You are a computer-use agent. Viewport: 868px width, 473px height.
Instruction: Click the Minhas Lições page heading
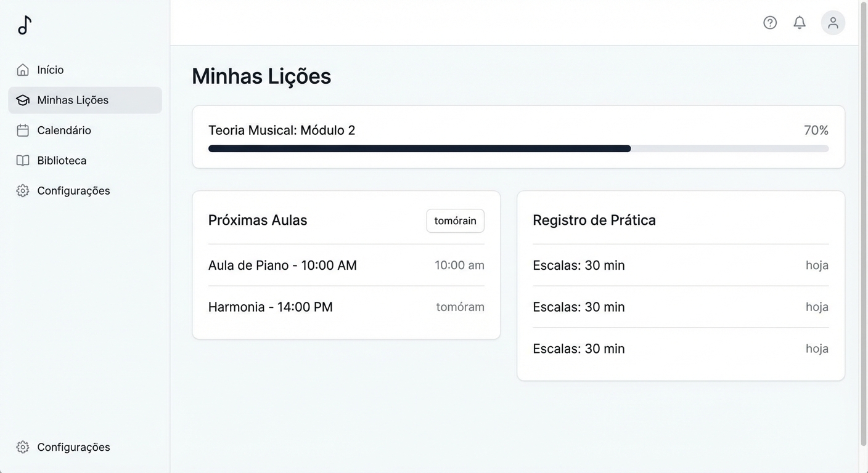(x=261, y=76)
